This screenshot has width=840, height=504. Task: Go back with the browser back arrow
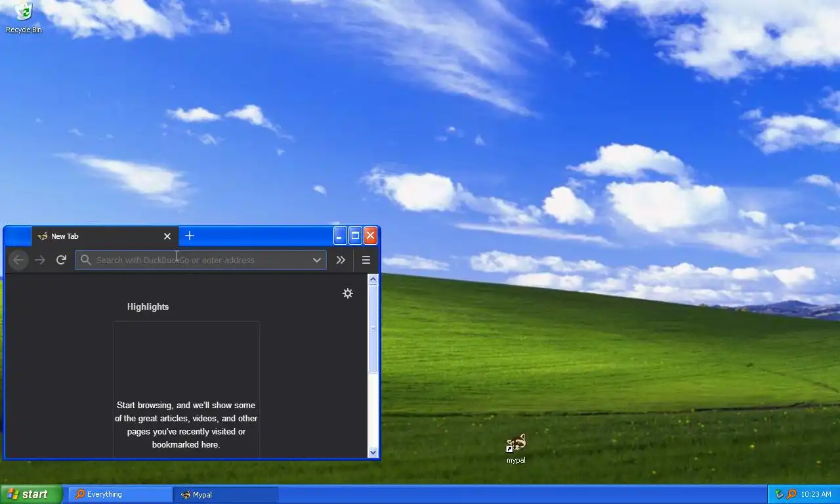(x=18, y=260)
